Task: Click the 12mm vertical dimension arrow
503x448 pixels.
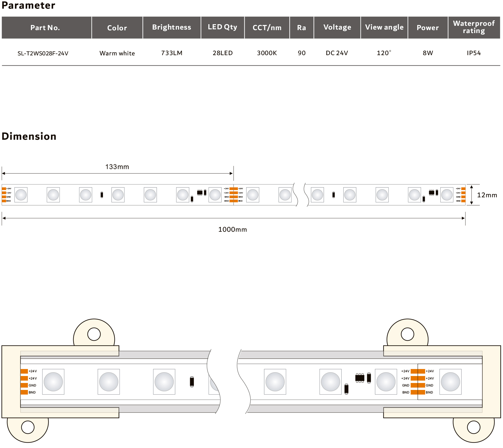Action: click(x=471, y=195)
